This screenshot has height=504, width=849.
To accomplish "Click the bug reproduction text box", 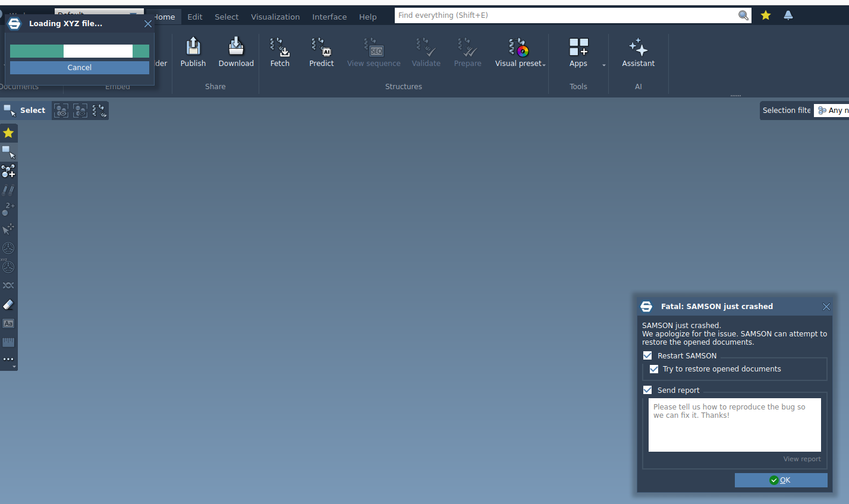I will pyautogui.click(x=735, y=425).
